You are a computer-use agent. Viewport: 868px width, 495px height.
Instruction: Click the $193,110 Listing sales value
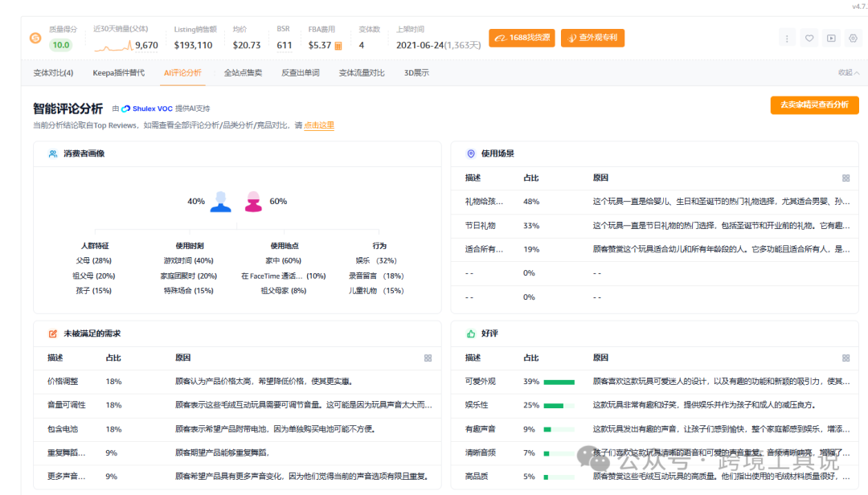[x=193, y=46]
